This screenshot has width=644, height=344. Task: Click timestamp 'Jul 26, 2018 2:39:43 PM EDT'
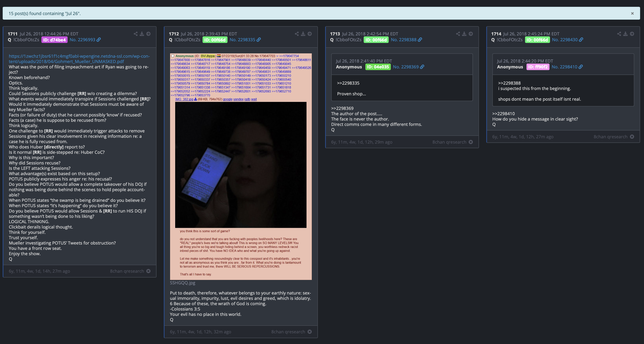point(209,34)
